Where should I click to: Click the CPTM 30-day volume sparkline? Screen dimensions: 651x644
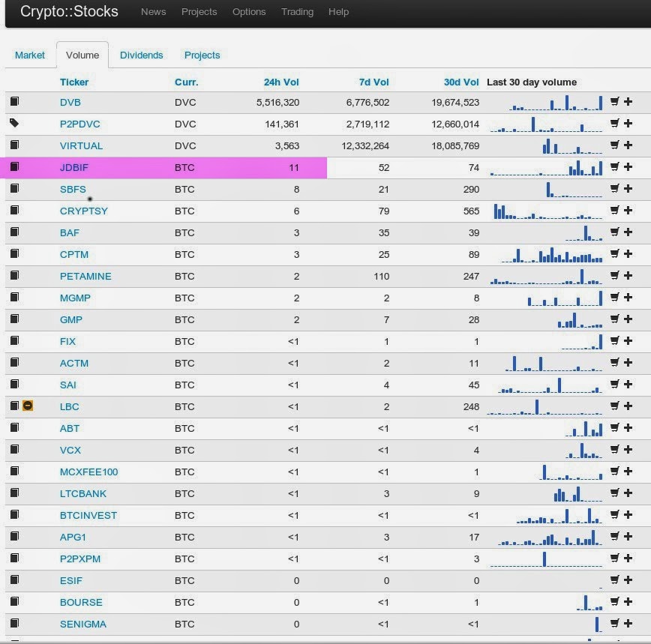tap(551, 255)
